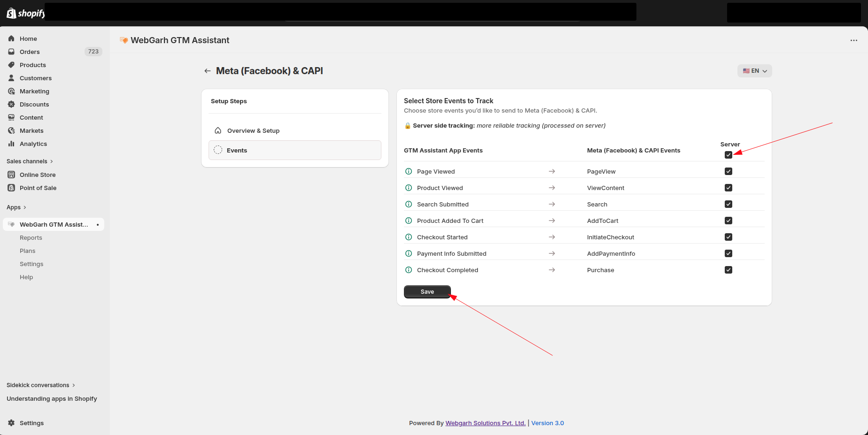Viewport: 868px width, 435px height.
Task: Open the app Settings submenu item
Action: coord(31,264)
